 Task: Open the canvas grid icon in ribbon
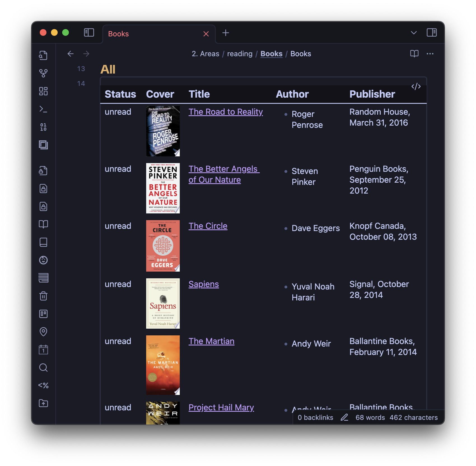coord(43,91)
